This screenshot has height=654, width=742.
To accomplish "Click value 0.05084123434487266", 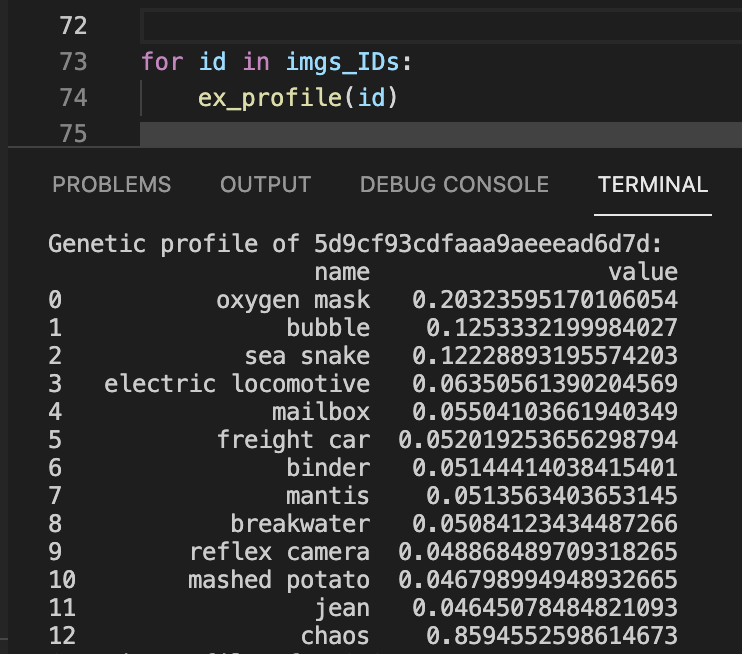I will pos(545,524).
